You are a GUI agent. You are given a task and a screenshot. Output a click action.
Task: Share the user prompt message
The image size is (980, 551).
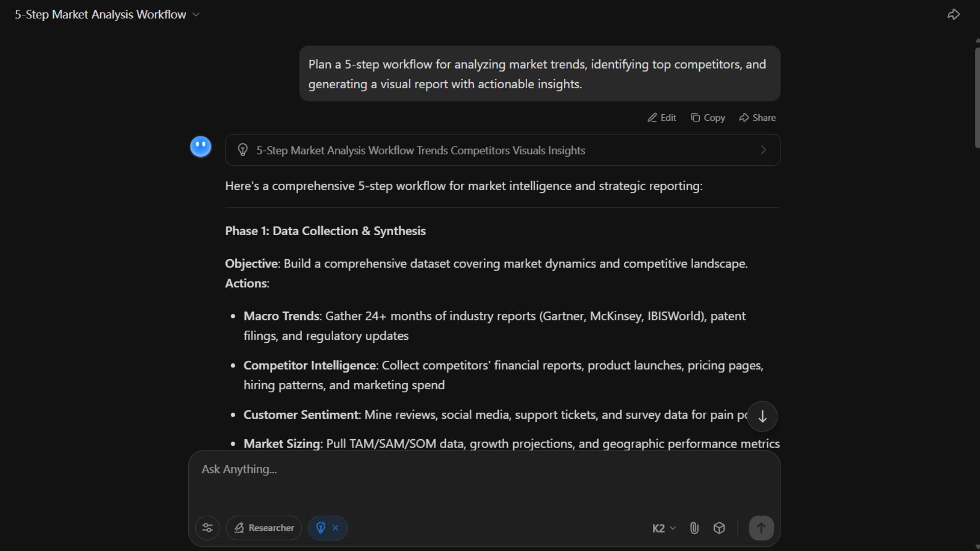[757, 118]
